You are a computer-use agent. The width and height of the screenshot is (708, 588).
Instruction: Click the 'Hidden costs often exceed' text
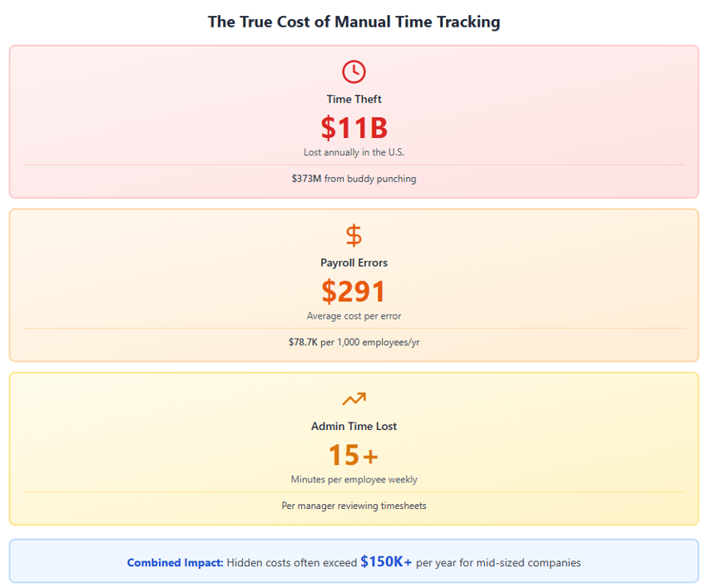point(291,563)
